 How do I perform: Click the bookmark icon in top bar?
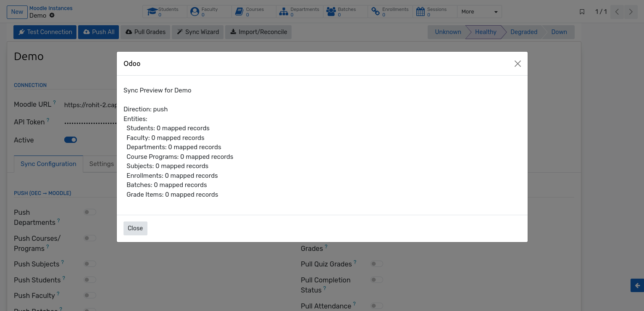[582, 12]
